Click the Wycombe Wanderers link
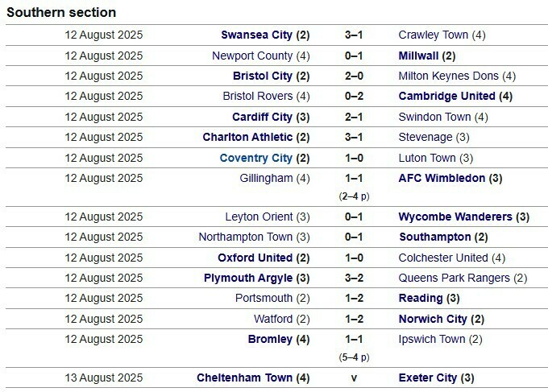This screenshot has width=548, height=392. click(x=455, y=217)
